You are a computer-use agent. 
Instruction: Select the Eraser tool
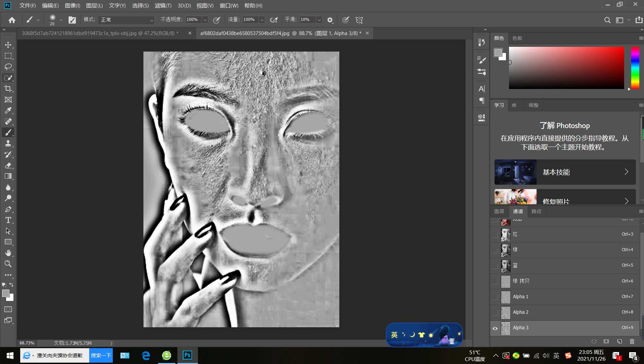(x=8, y=165)
